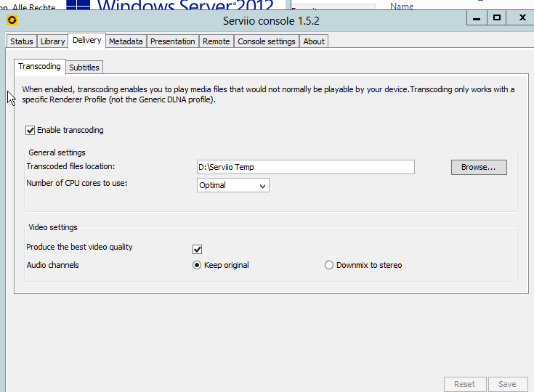Open the Console settings tab
The height and width of the screenshot is (392, 534).
pos(267,41)
